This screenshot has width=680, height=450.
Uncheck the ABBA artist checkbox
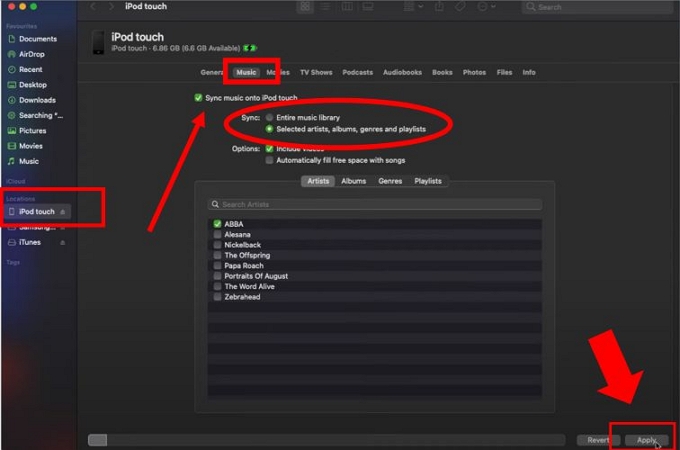(217, 224)
